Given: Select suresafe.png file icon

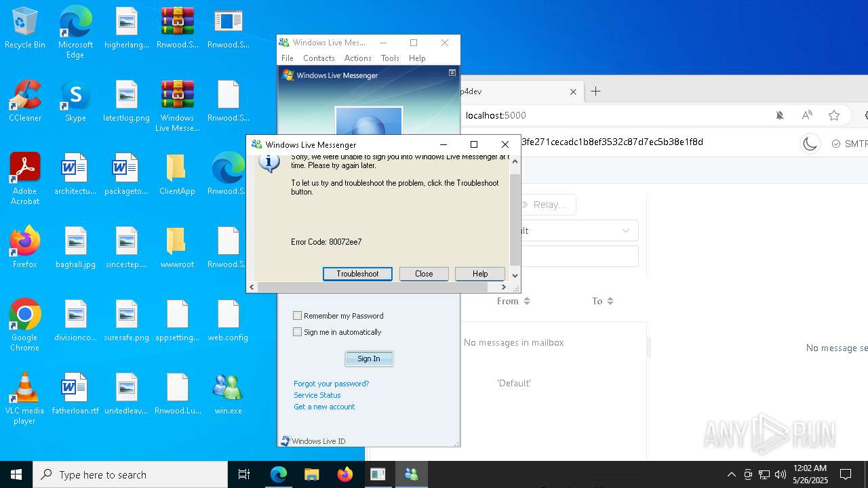Looking at the screenshot, I should [126, 320].
